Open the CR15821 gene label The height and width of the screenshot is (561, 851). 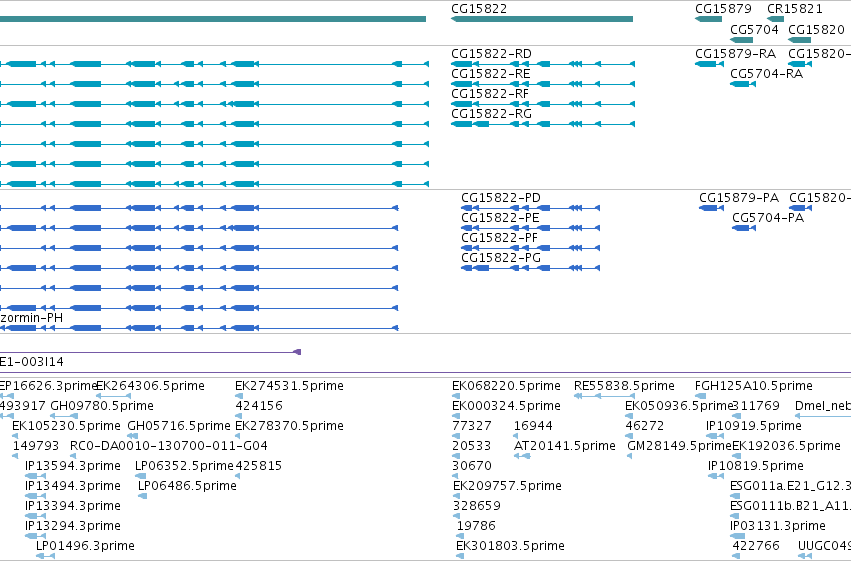tap(795, 9)
